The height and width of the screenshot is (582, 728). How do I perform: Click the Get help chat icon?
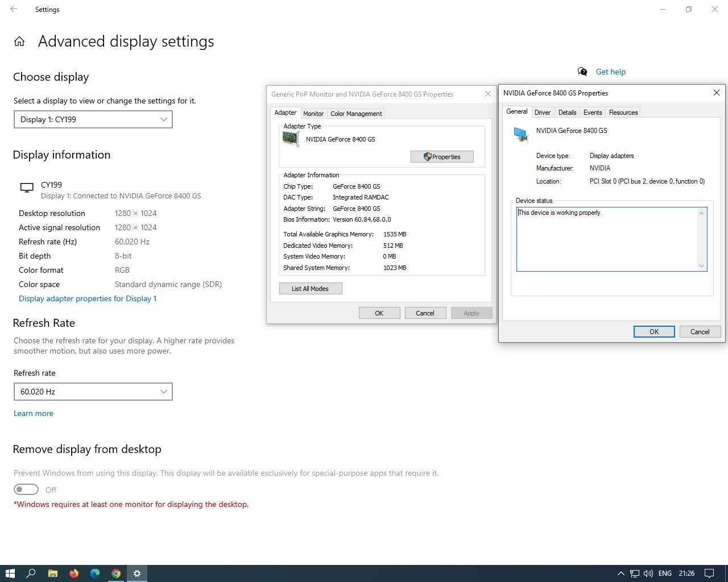click(x=582, y=72)
